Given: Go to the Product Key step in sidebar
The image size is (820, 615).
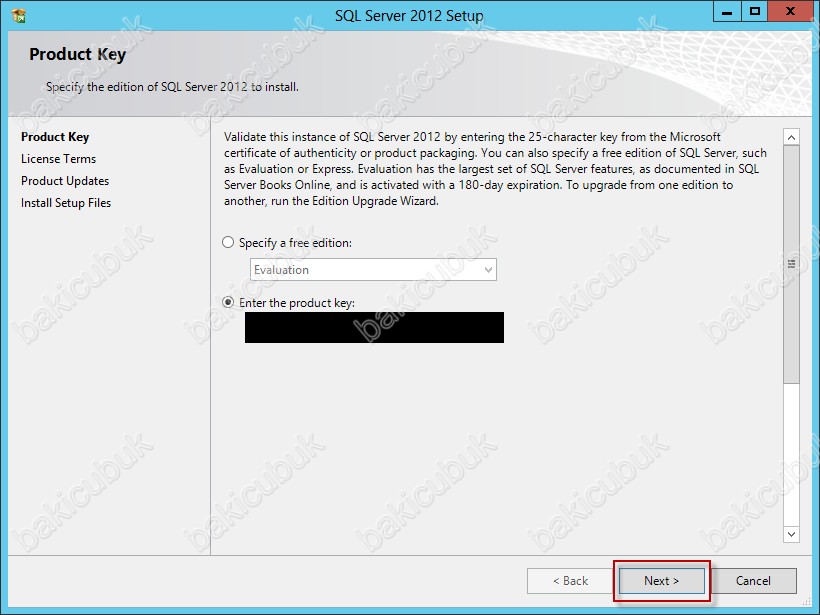Looking at the screenshot, I should point(55,137).
